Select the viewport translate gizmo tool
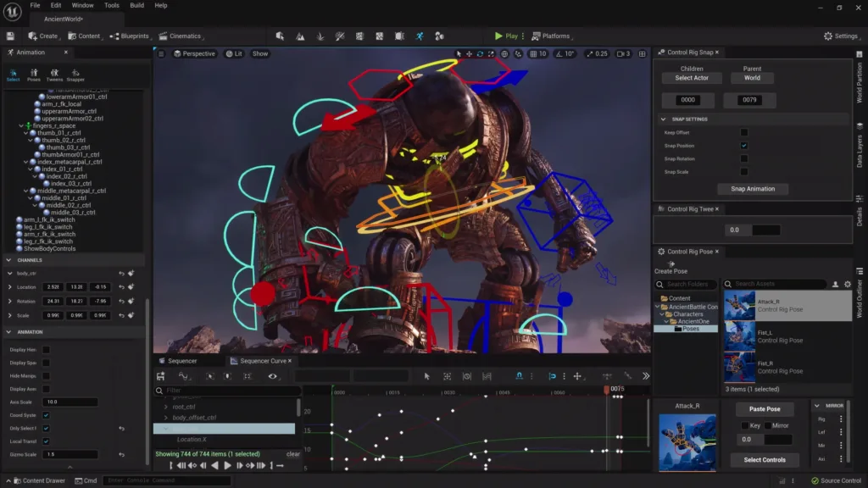Screen dimensions: 868x488 pos(469,53)
